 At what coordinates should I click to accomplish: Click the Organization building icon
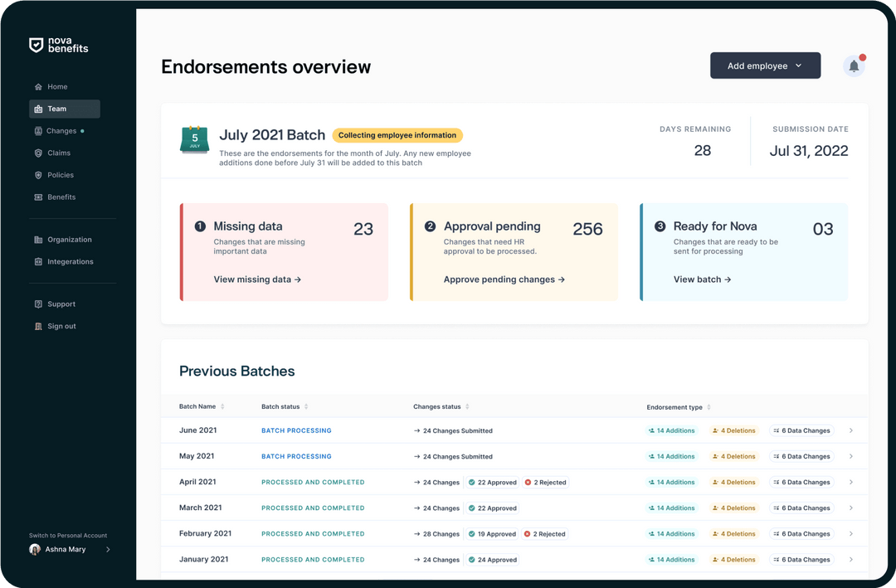tap(38, 240)
